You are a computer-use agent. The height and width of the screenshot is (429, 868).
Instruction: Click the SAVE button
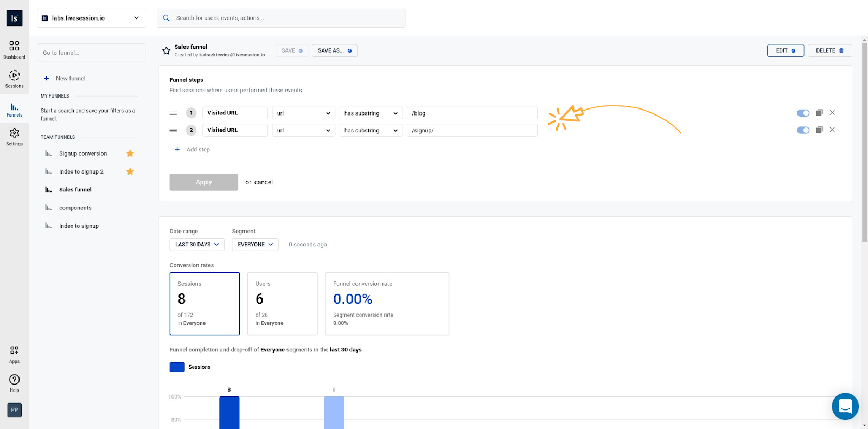292,50
